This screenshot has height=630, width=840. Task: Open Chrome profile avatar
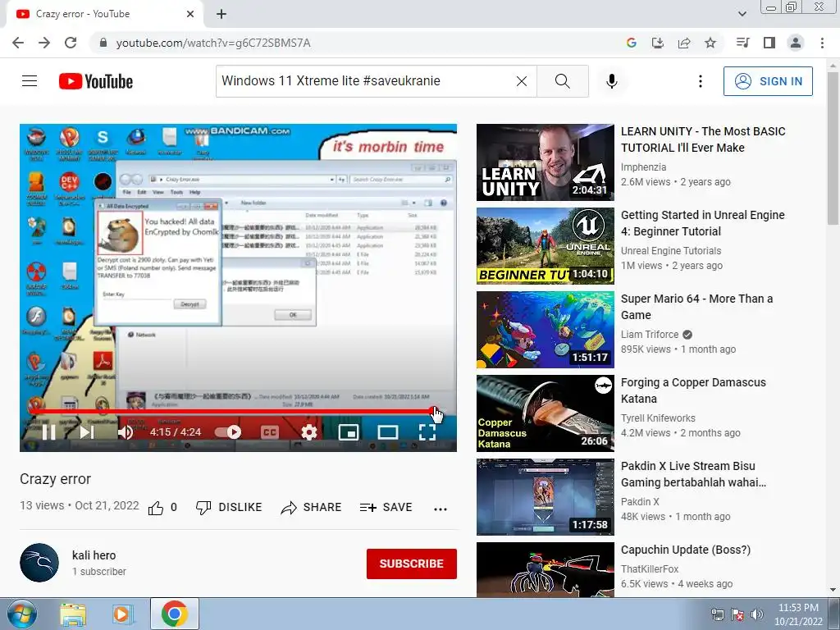coord(796,43)
